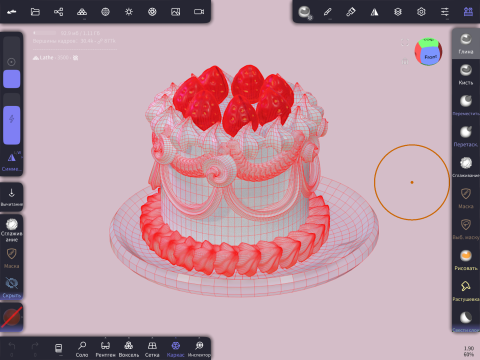Toggle Каркас wireframe display
This screenshot has height=360, width=480.
click(176, 349)
